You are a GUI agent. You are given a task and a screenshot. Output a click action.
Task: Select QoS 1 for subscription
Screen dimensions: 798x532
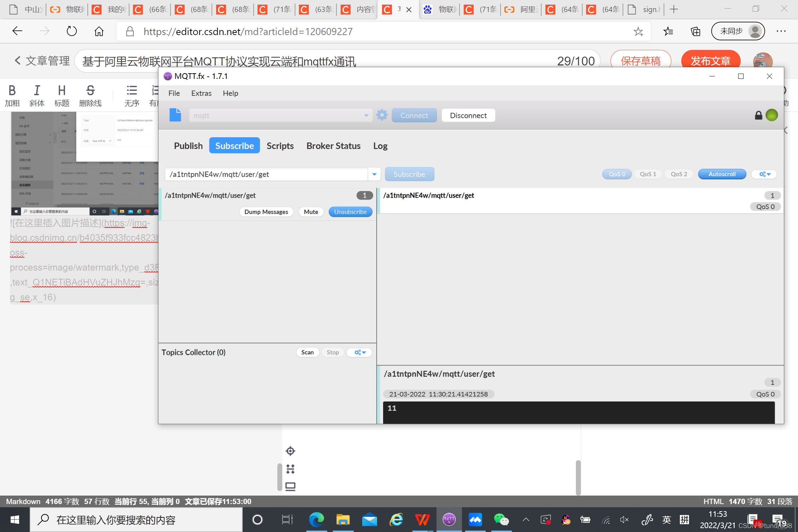pos(648,174)
